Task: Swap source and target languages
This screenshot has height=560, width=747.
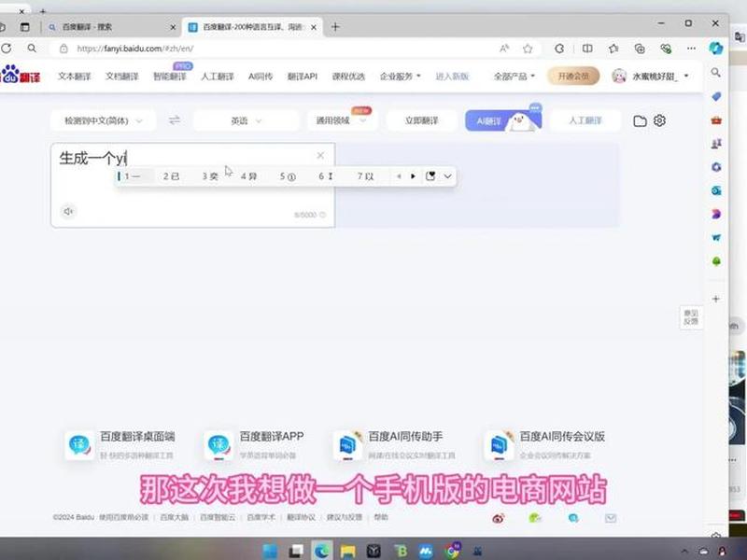Action: point(175,120)
